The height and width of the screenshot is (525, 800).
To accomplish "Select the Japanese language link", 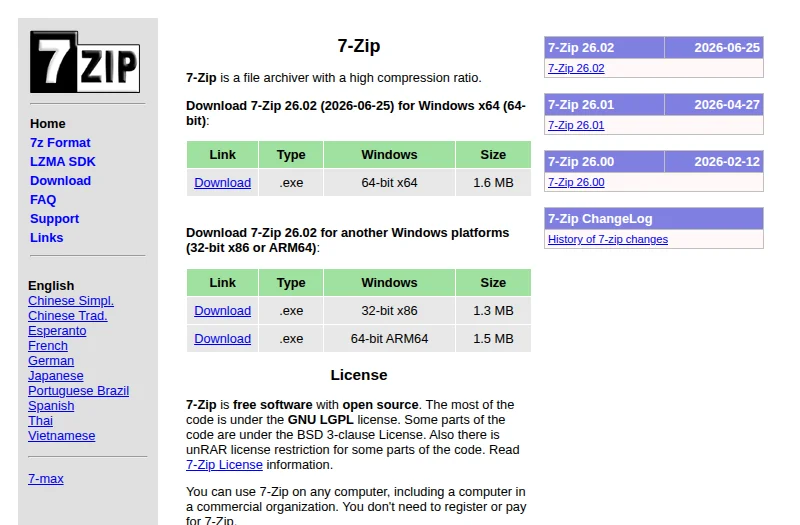I will click(56, 376).
